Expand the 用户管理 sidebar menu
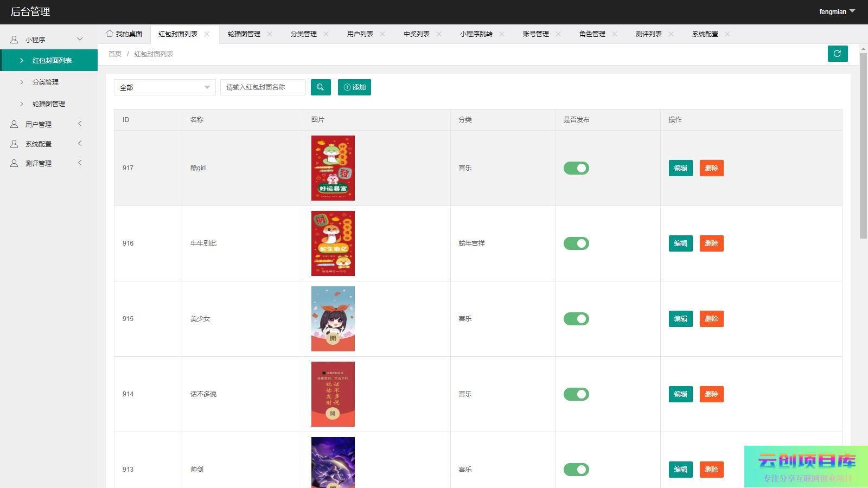Image resolution: width=868 pixels, height=488 pixels. click(x=46, y=124)
